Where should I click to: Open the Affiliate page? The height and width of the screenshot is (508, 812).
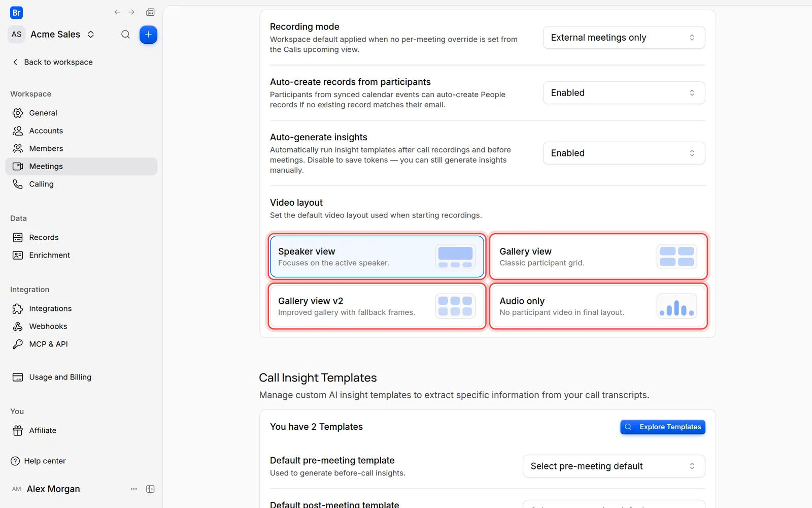81,430
